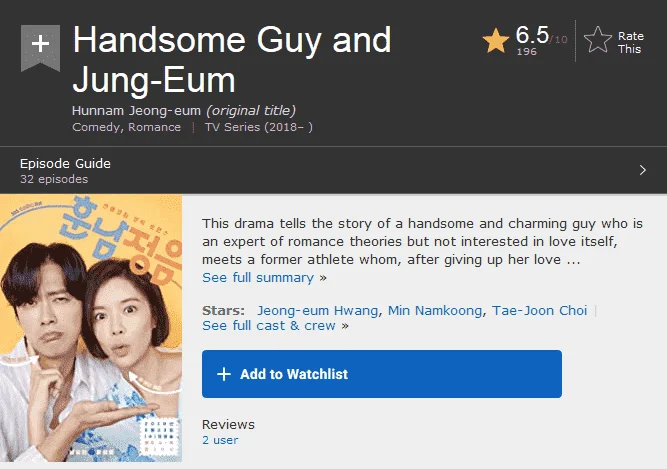
Task: Click the Rate This label
Action: click(x=630, y=43)
